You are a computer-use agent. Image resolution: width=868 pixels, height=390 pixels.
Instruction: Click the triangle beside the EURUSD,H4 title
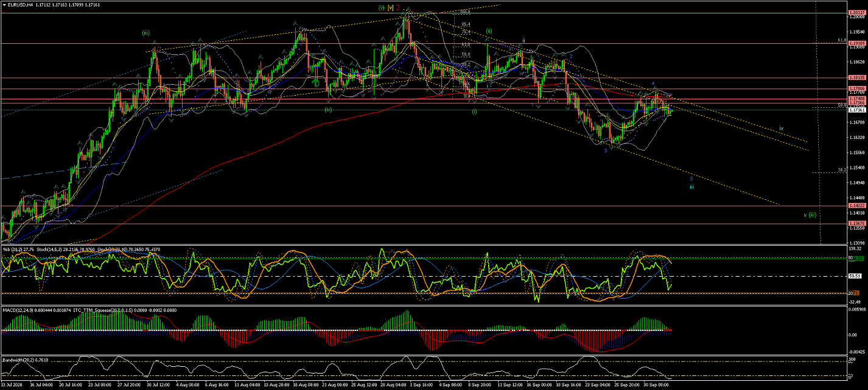(4, 4)
